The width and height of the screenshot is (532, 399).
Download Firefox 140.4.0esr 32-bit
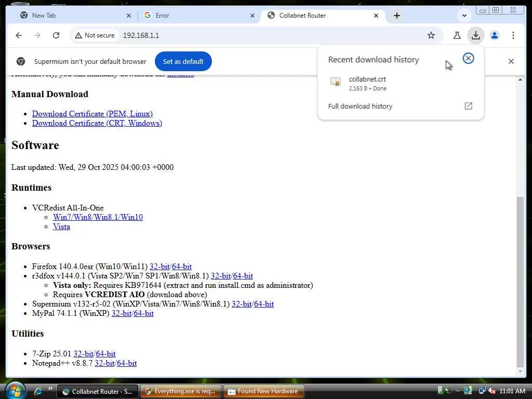[159, 267]
